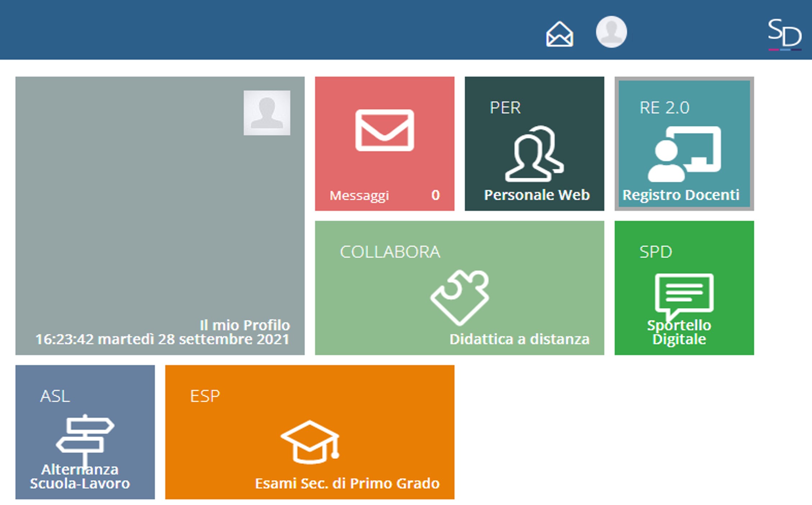This screenshot has width=812, height=505.
Task: Click the open envelope icon in header
Action: [x=559, y=35]
